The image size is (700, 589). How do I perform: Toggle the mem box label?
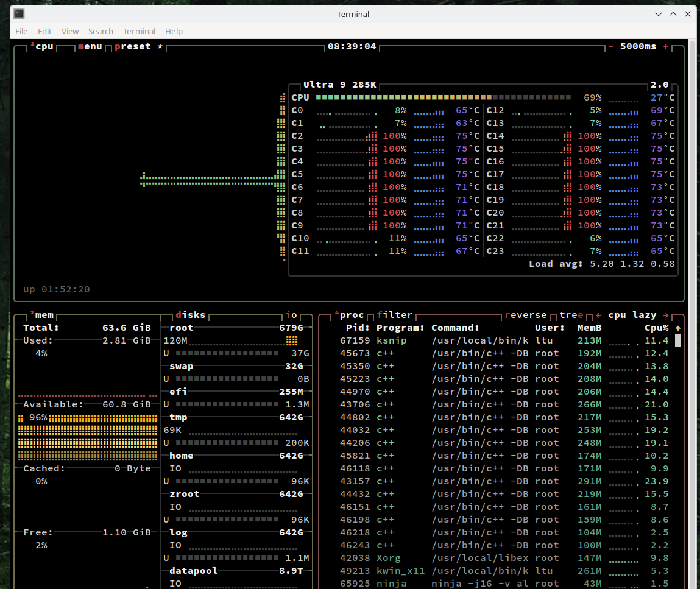click(x=42, y=315)
